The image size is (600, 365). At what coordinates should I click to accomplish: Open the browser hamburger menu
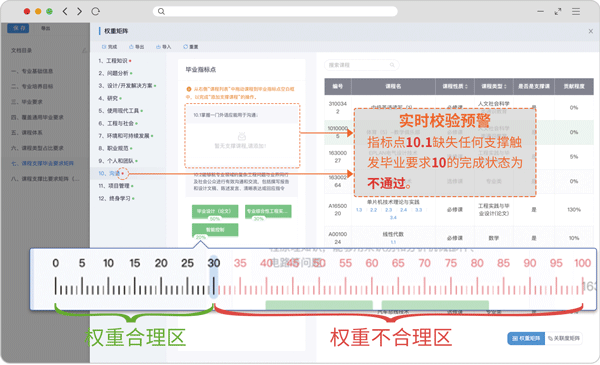[x=576, y=12]
